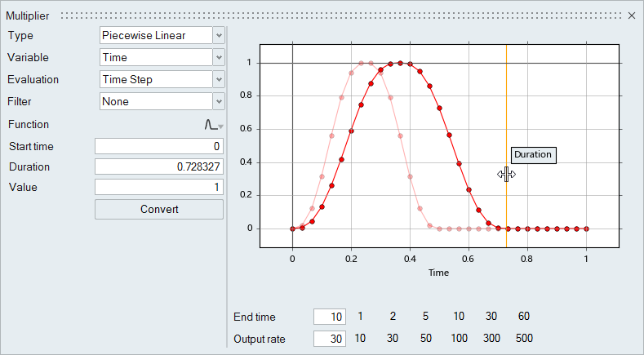644x355 pixels.
Task: Set End time preset to 60
Action: (x=524, y=317)
